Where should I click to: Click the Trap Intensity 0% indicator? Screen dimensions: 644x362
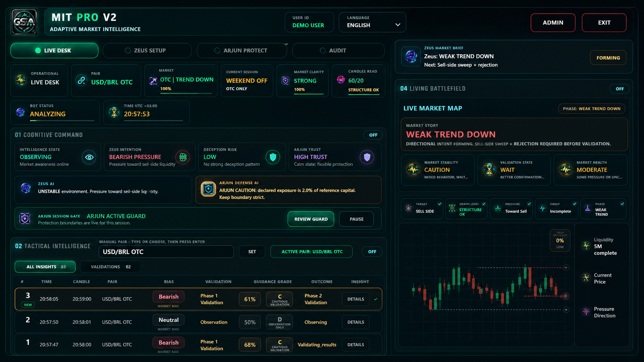[560, 240]
